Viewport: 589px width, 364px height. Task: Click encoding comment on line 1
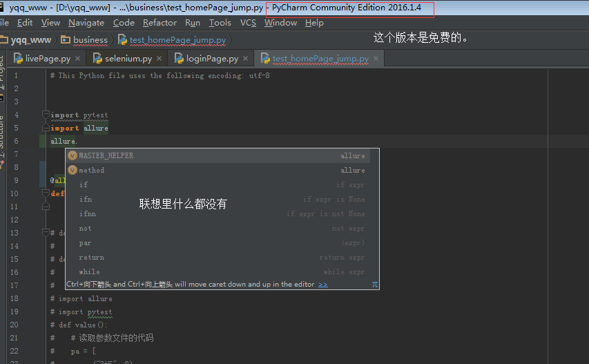[x=160, y=75]
